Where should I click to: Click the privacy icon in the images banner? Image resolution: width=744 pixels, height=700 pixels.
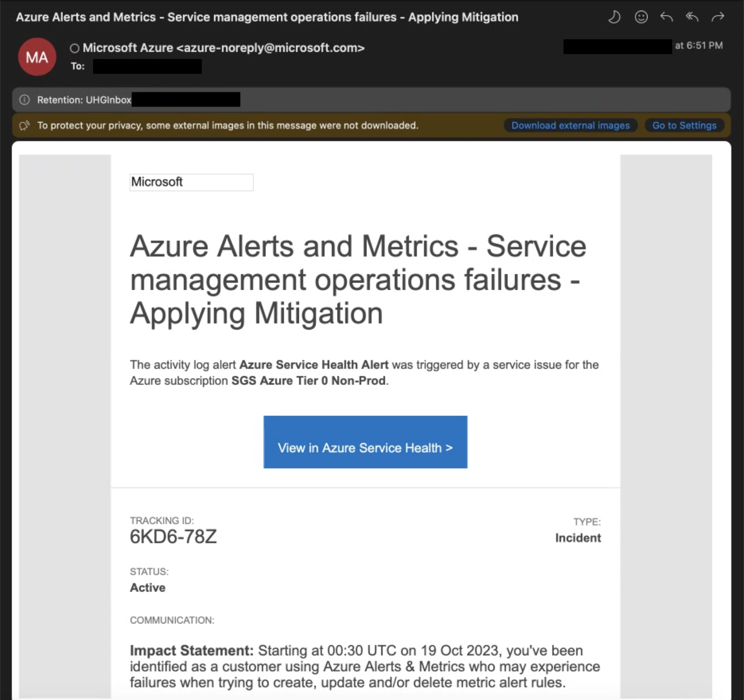pos(24,125)
